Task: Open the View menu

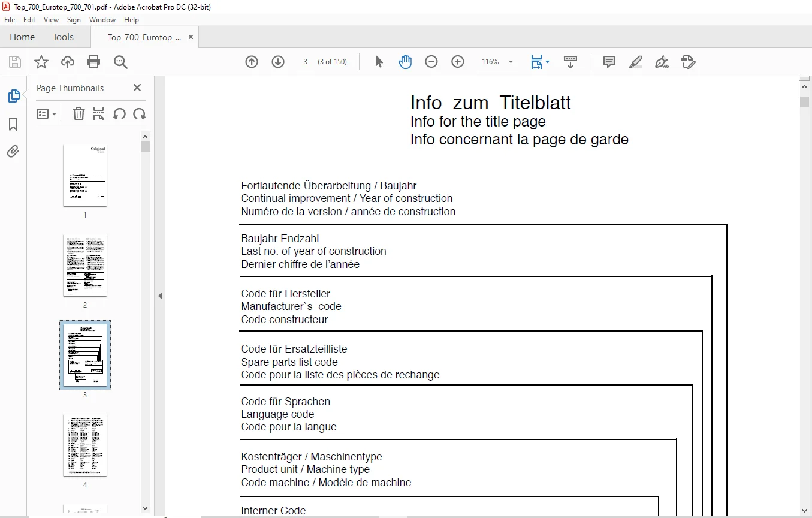Action: (51, 20)
